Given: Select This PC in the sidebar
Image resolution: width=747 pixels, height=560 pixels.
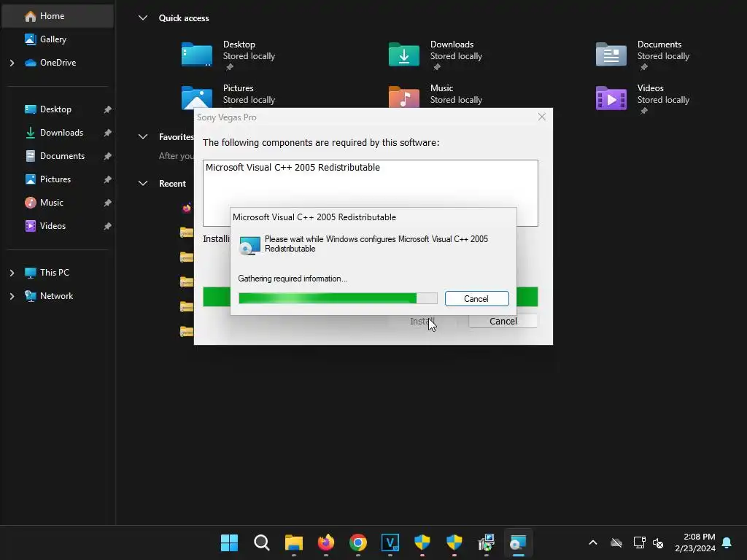Looking at the screenshot, I should (x=54, y=273).
